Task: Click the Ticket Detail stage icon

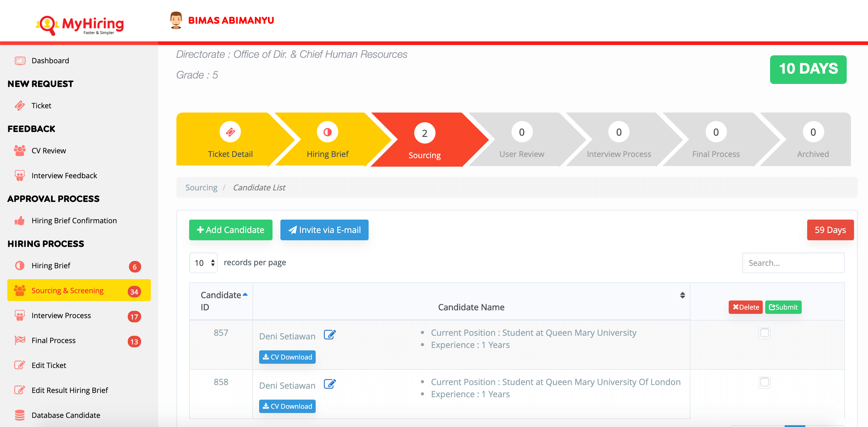Action: tap(230, 132)
